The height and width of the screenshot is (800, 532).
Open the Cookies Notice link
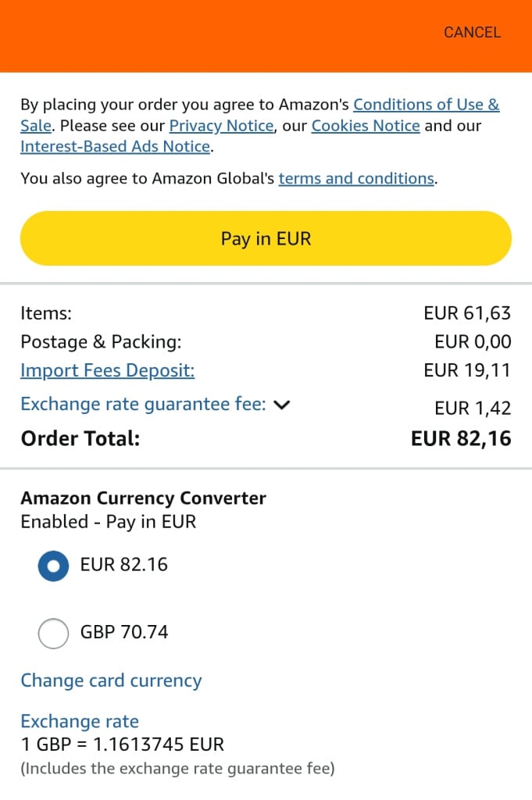click(x=365, y=126)
